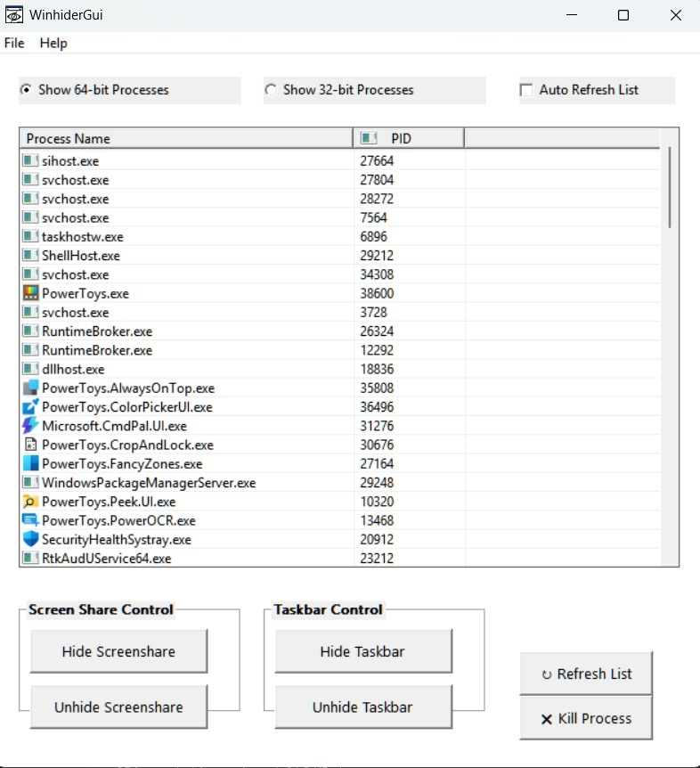
Task: Click the PowerToys.AlwaysOnTop.exe icon
Action: tap(30, 388)
